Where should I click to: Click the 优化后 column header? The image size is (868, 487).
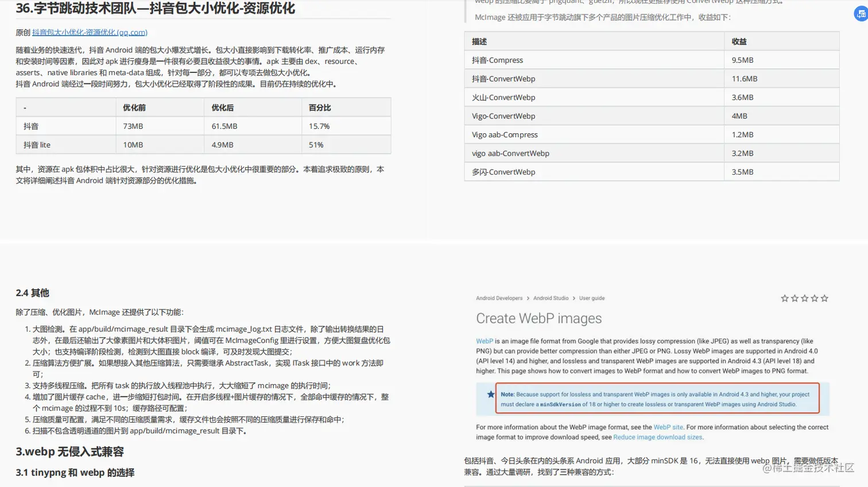point(253,107)
